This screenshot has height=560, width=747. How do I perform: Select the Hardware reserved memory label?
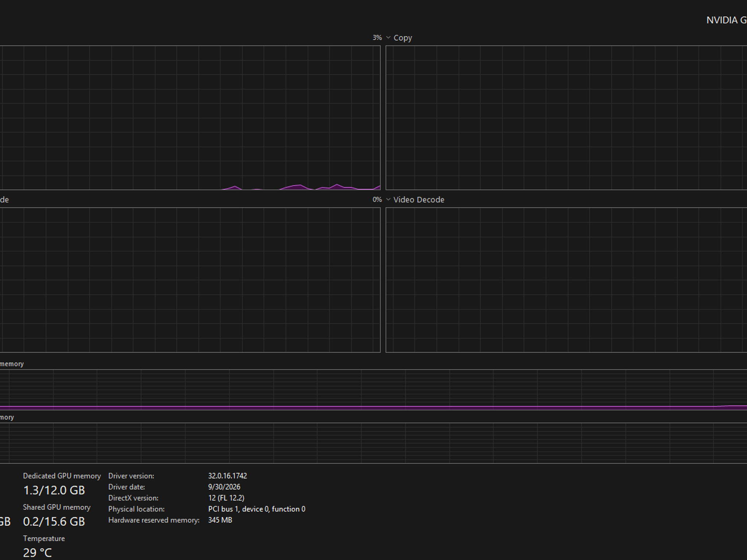pyautogui.click(x=154, y=520)
